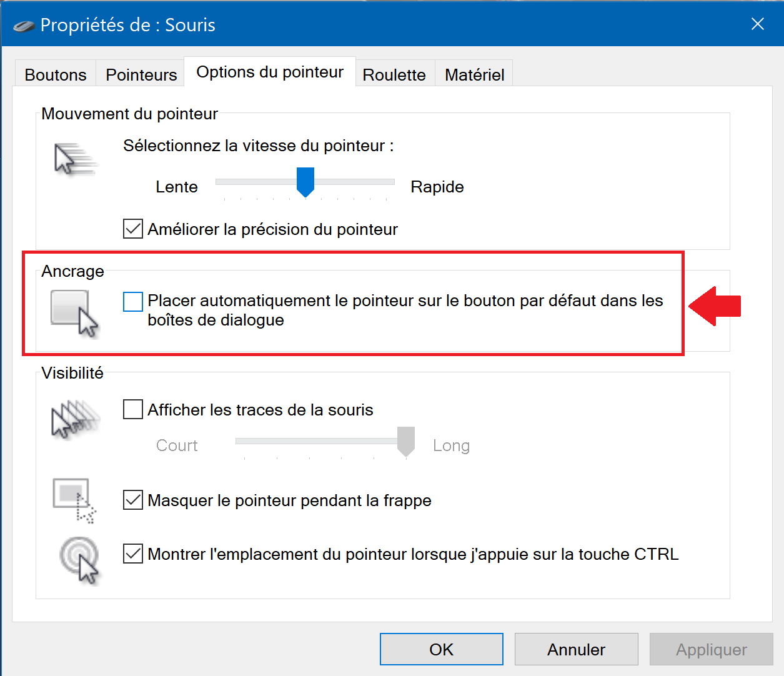Viewport: 784px width, 676px height.
Task: Disable Masquer le pointeur pendant la frappe
Action: (132, 500)
